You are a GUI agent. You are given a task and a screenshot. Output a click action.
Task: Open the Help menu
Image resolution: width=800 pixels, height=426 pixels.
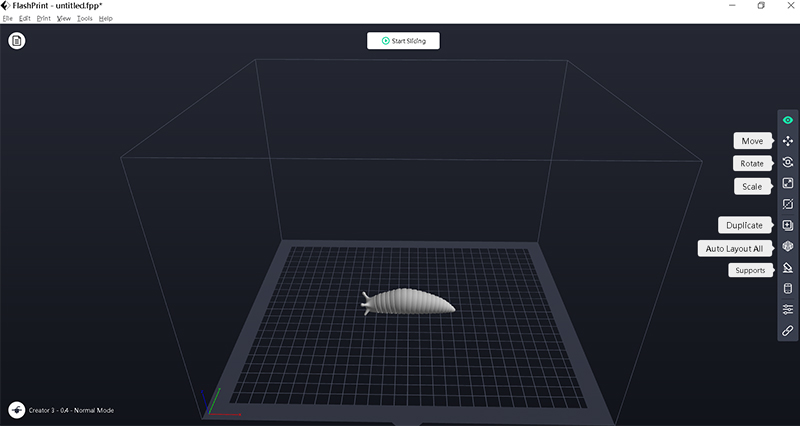[x=106, y=18]
